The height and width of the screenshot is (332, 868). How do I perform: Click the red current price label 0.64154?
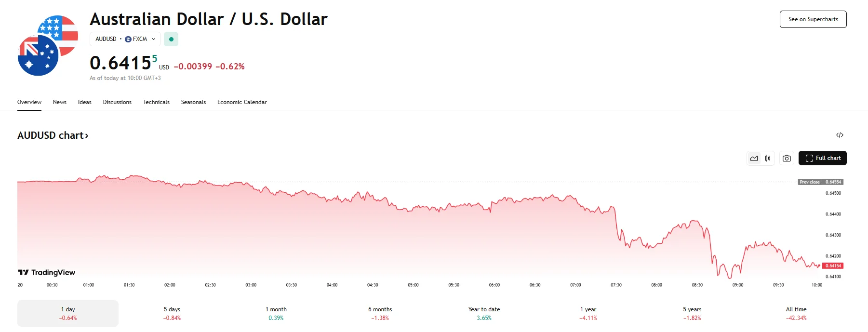tap(833, 266)
